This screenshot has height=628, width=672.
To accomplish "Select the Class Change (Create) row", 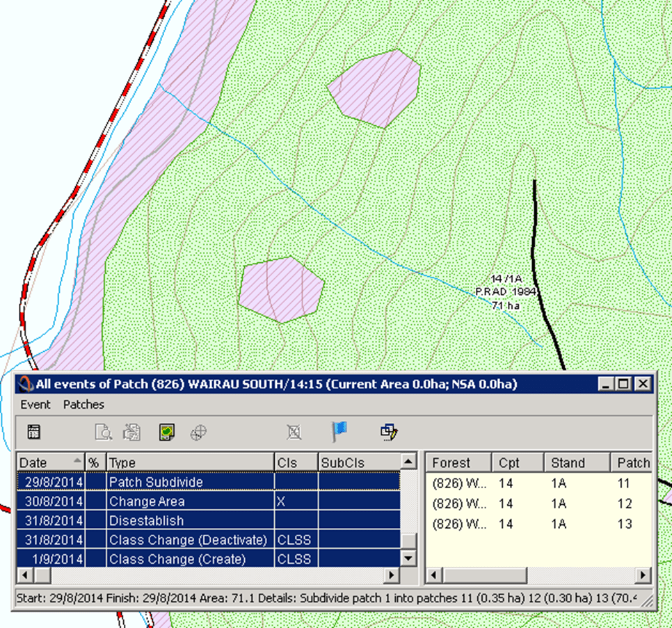I will pyautogui.click(x=208, y=558).
